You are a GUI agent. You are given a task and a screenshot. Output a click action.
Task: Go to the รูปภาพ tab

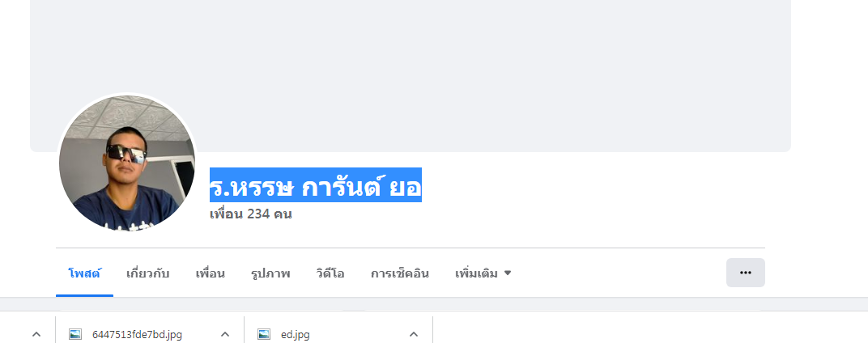click(x=270, y=273)
